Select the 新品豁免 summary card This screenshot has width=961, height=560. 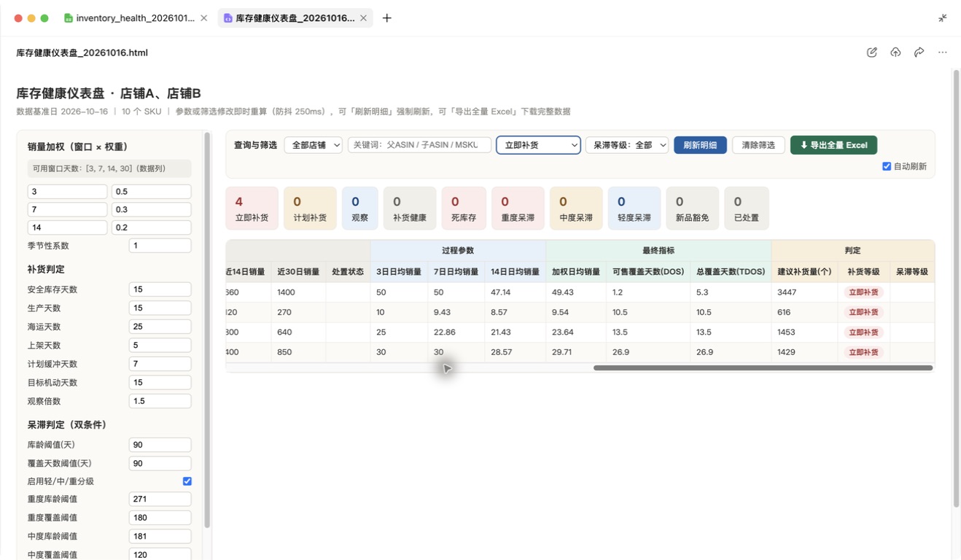(693, 209)
